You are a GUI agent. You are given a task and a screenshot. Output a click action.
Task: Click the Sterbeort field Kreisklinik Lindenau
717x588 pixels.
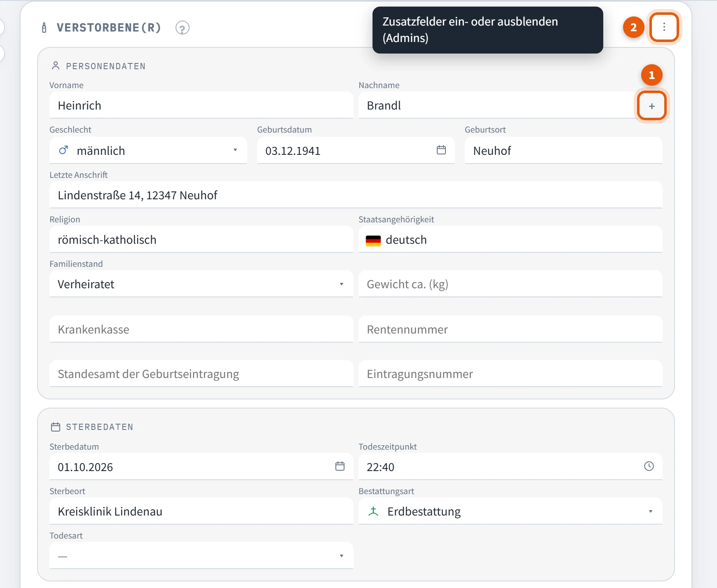[x=201, y=511]
